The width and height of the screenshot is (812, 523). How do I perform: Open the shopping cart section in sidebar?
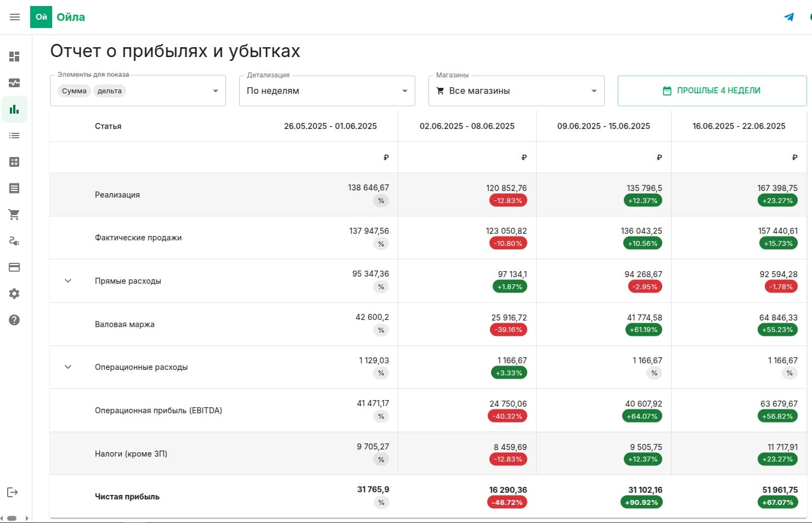[x=14, y=215]
